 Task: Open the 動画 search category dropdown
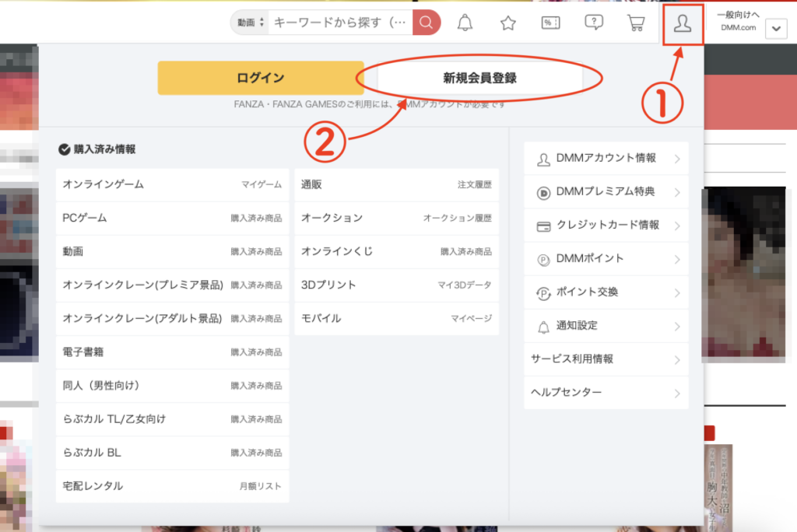[x=251, y=23]
